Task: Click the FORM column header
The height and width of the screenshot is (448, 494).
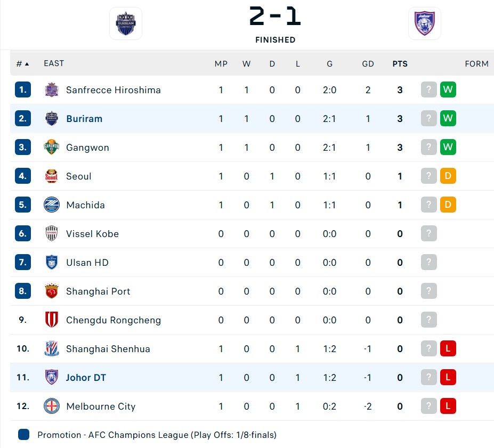Action: click(x=476, y=64)
